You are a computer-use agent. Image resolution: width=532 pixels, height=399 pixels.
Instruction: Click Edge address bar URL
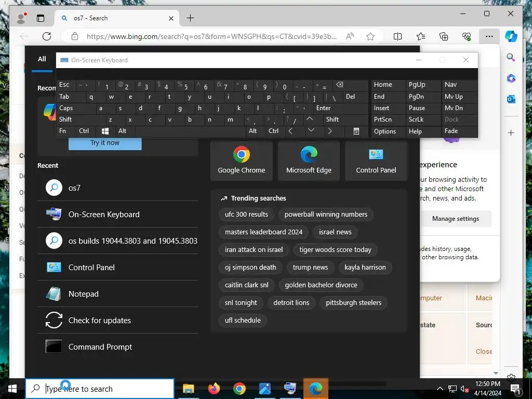point(212,36)
